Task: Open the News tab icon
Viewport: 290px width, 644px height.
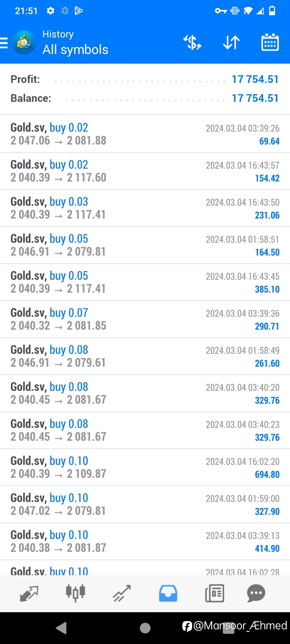Action: (x=214, y=593)
